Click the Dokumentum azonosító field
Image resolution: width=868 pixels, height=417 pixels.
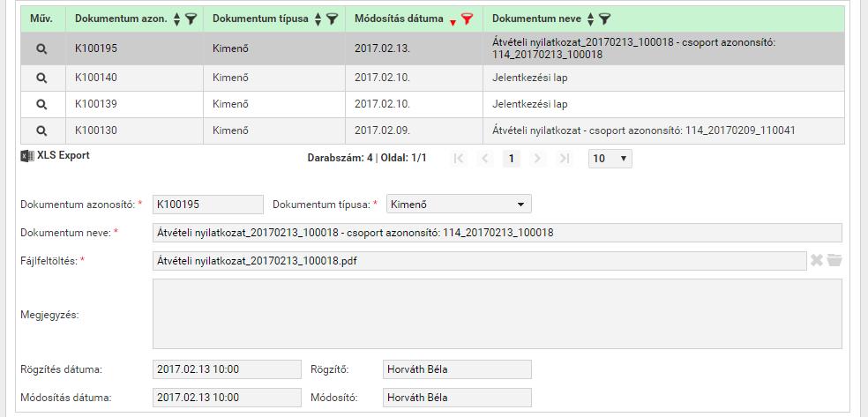208,204
